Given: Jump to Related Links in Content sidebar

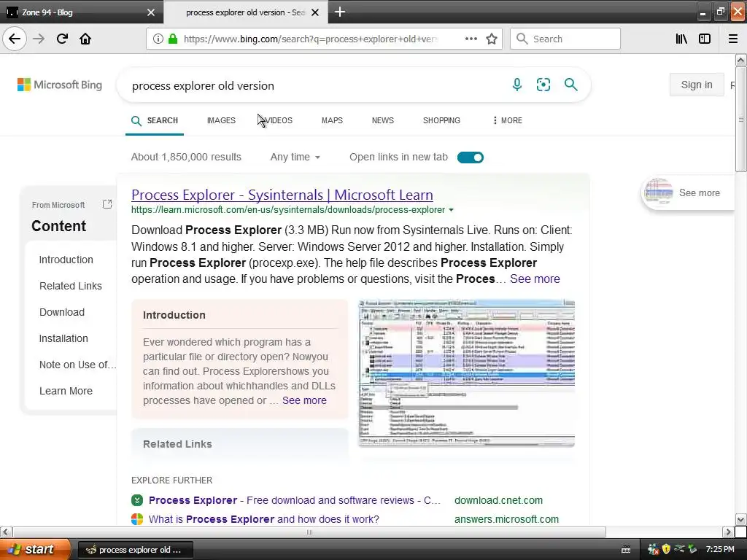Looking at the screenshot, I should (x=71, y=286).
